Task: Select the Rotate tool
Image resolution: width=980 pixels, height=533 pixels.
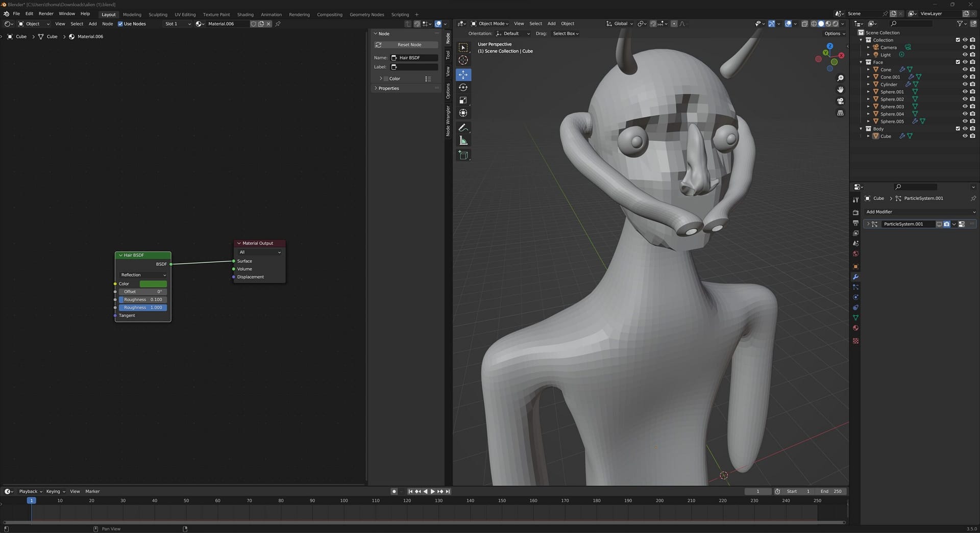Action: pyautogui.click(x=463, y=88)
